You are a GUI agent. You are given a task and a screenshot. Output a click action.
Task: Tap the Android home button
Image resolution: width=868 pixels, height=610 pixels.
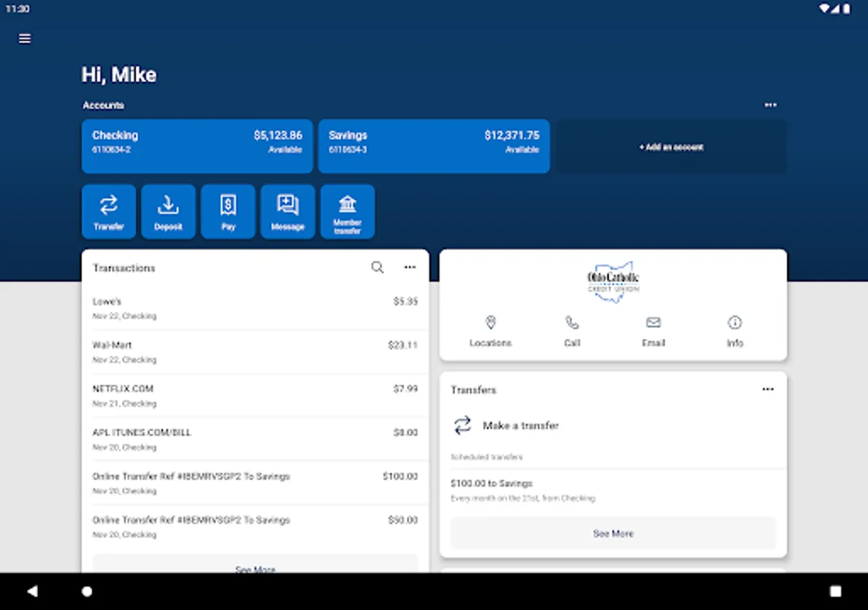pyautogui.click(x=87, y=591)
